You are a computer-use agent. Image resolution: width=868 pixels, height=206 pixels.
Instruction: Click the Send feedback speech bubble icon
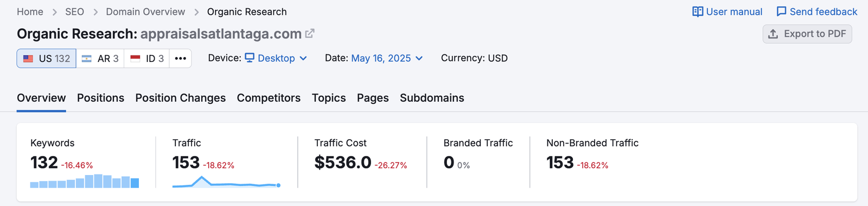pyautogui.click(x=781, y=12)
